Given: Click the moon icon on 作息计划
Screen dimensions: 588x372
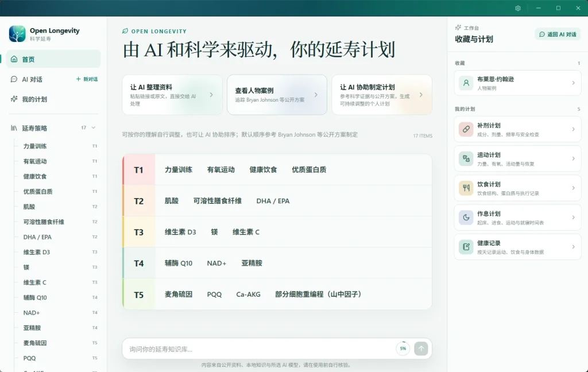Looking at the screenshot, I should click(x=466, y=218).
